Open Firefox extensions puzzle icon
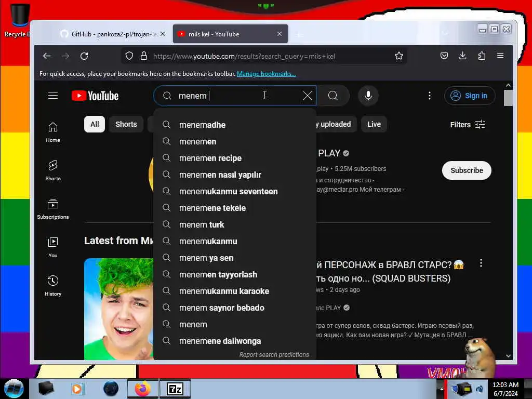 pyautogui.click(x=482, y=56)
